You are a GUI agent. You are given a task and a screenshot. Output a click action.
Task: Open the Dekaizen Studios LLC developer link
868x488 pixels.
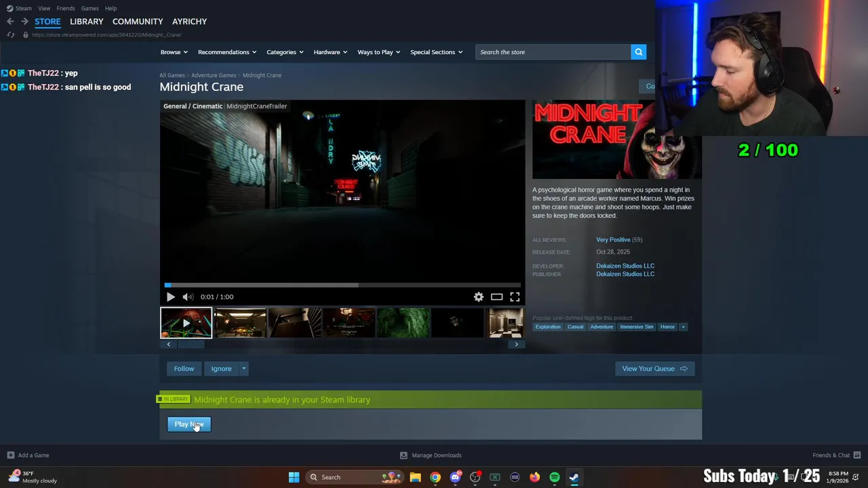pos(625,266)
